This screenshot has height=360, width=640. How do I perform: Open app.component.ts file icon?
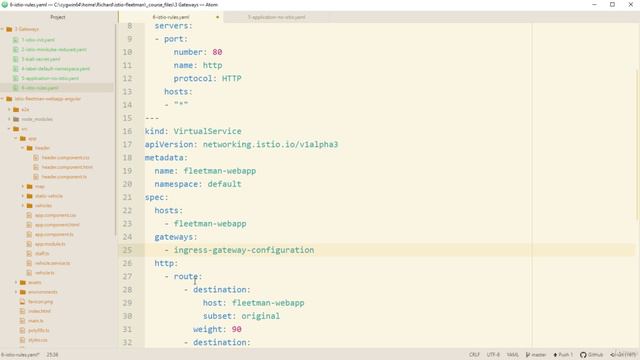(x=29, y=234)
